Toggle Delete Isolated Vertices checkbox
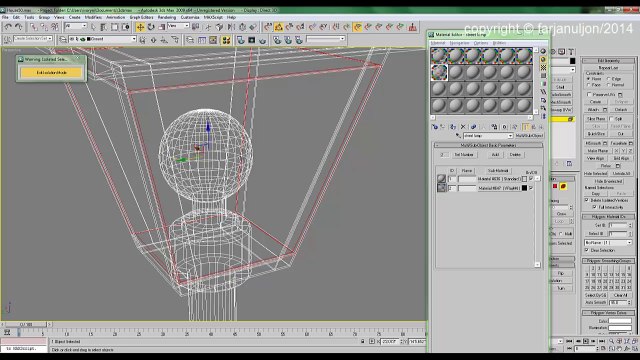This screenshot has width=640, height=360. pyautogui.click(x=587, y=200)
